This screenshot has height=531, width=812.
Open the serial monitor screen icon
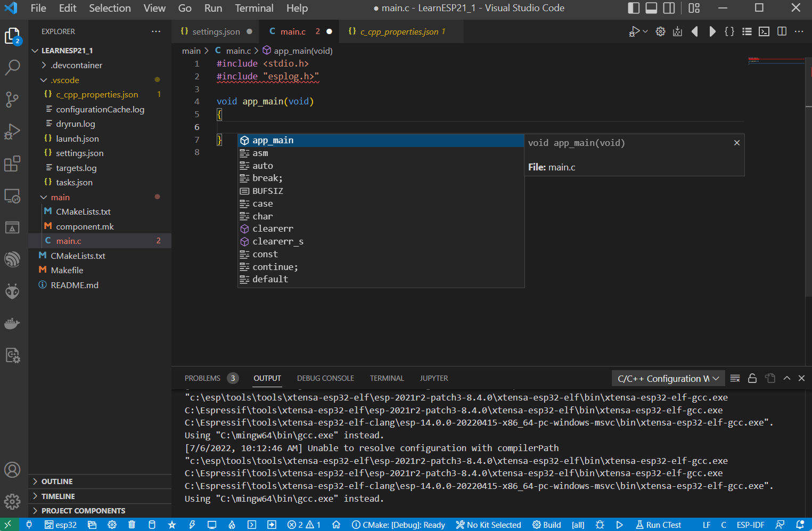[212, 525]
